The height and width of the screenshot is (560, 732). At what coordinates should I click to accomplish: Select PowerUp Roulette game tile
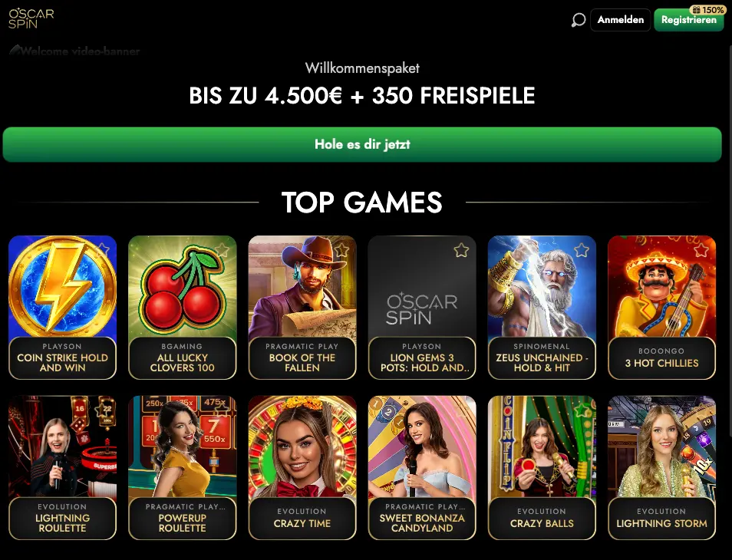(183, 468)
